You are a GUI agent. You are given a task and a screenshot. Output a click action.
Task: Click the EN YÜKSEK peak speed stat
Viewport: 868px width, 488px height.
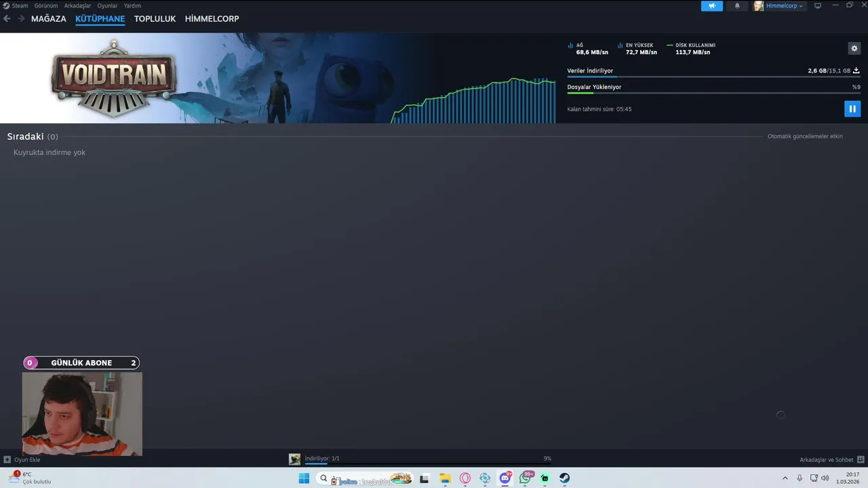[637, 49]
